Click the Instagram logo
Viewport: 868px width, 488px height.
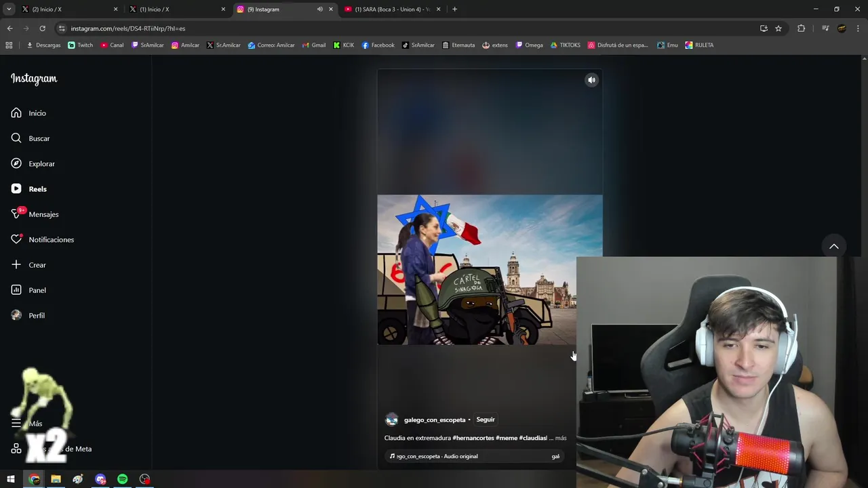point(34,79)
